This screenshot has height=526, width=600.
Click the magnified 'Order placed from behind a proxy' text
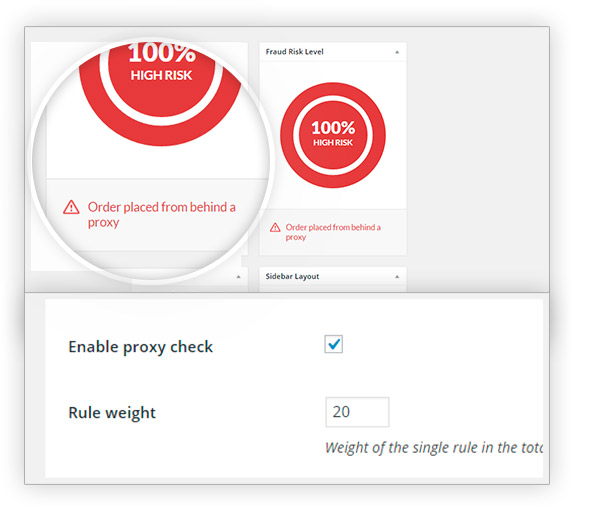click(161, 214)
